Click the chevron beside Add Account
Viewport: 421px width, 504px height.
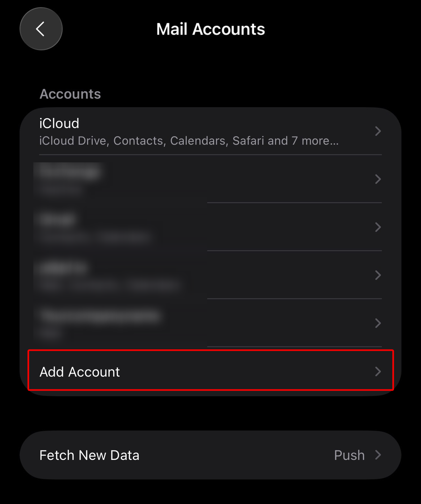click(x=378, y=371)
